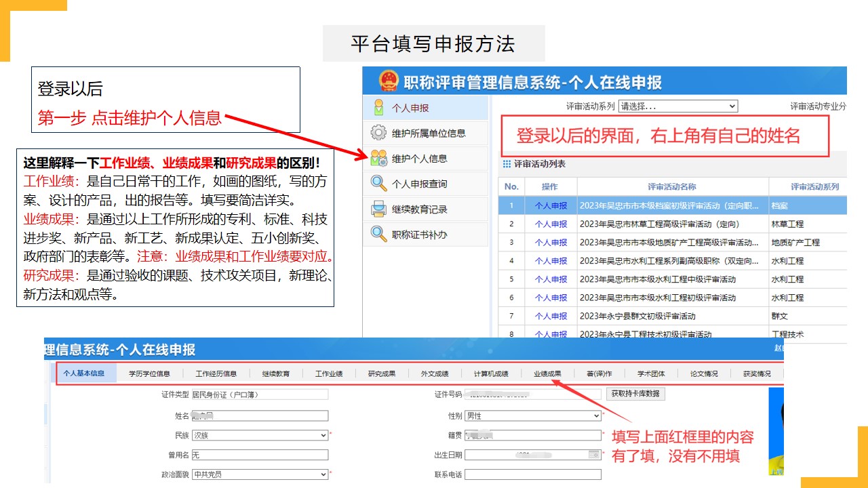Click the national emblem logo in header
Screen dimensions: 868x488
point(389,82)
